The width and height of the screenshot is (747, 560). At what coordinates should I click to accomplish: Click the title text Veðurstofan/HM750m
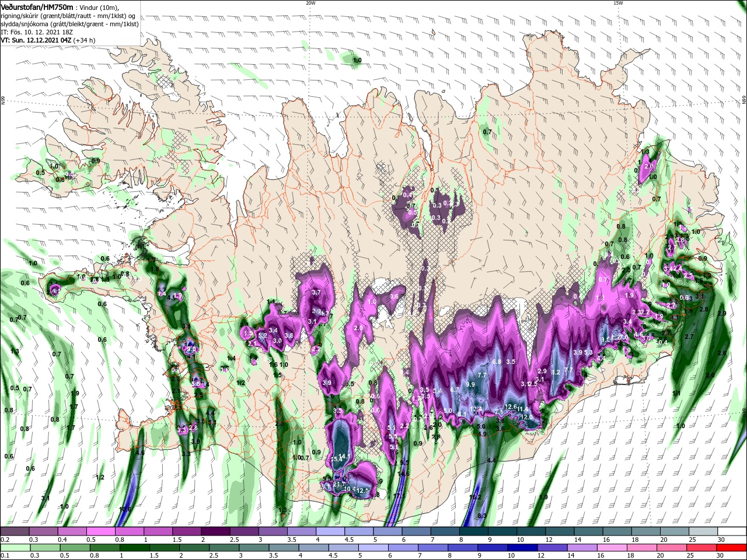point(37,7)
